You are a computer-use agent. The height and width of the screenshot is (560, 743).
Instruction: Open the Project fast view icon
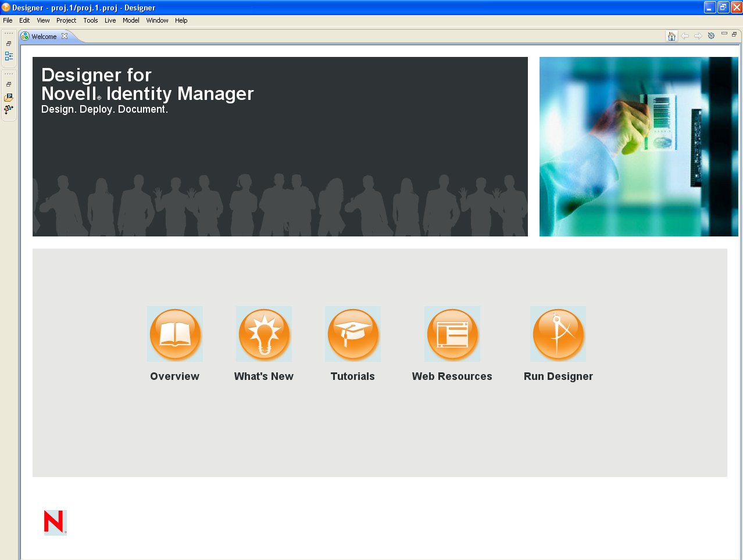tap(9, 98)
